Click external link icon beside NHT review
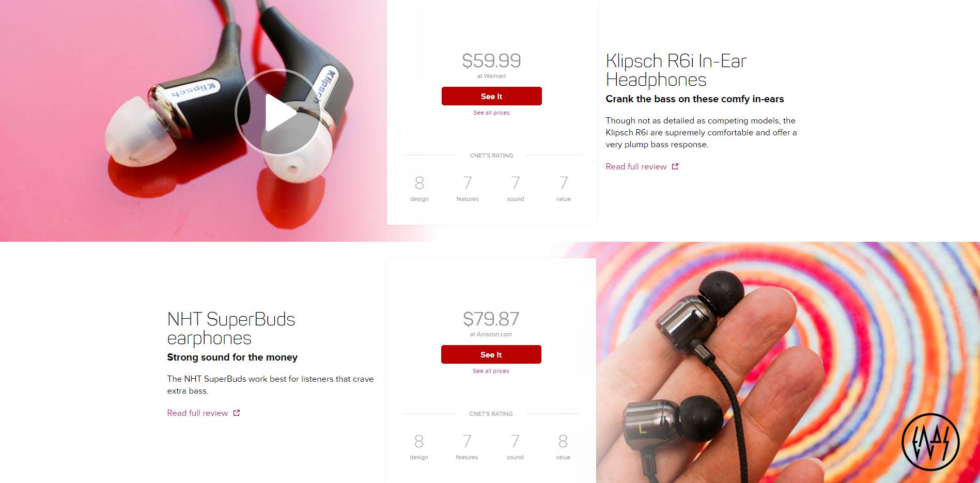The width and height of the screenshot is (980, 483). click(237, 413)
